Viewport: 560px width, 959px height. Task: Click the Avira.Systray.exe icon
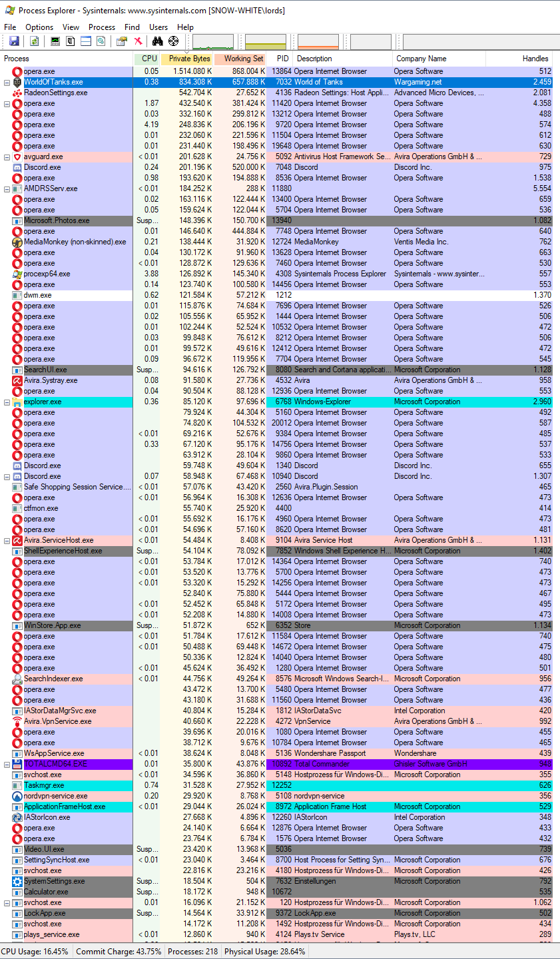(x=17, y=380)
